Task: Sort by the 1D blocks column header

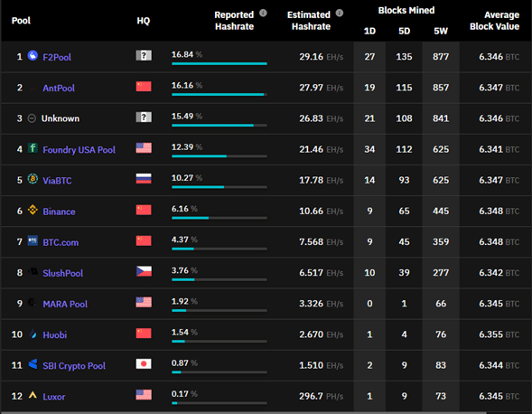Action: point(369,32)
